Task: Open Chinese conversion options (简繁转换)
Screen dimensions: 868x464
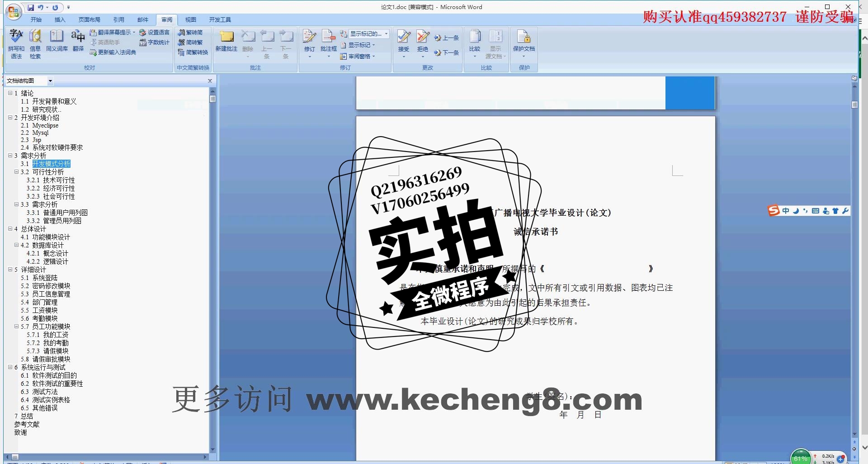Action: coord(193,52)
